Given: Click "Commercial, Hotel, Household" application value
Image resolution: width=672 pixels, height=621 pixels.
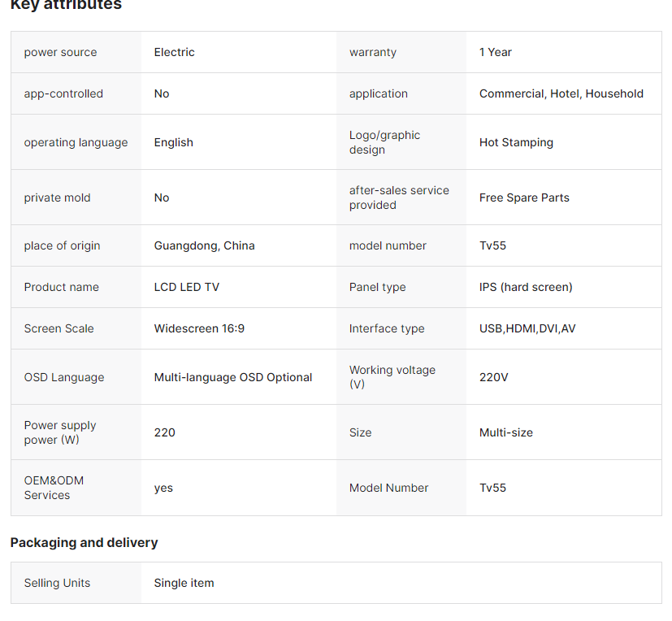Looking at the screenshot, I should click(561, 93).
